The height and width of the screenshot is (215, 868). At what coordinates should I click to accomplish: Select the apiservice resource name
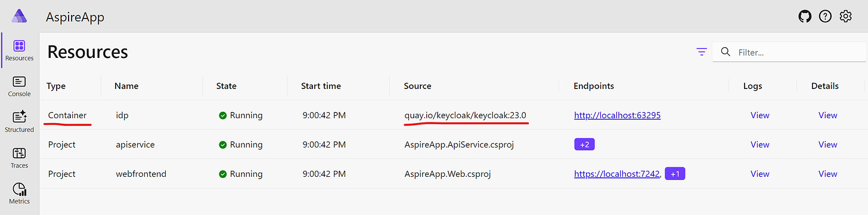[135, 145]
